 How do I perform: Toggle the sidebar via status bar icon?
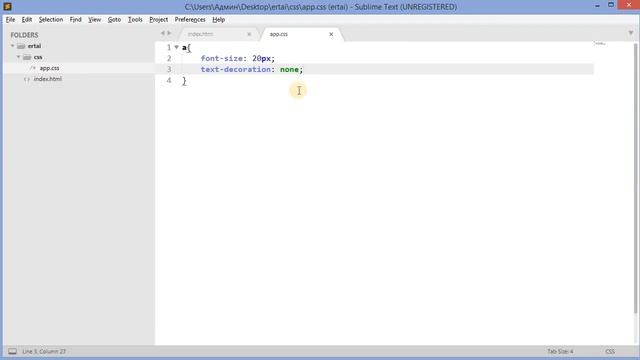[x=13, y=351]
